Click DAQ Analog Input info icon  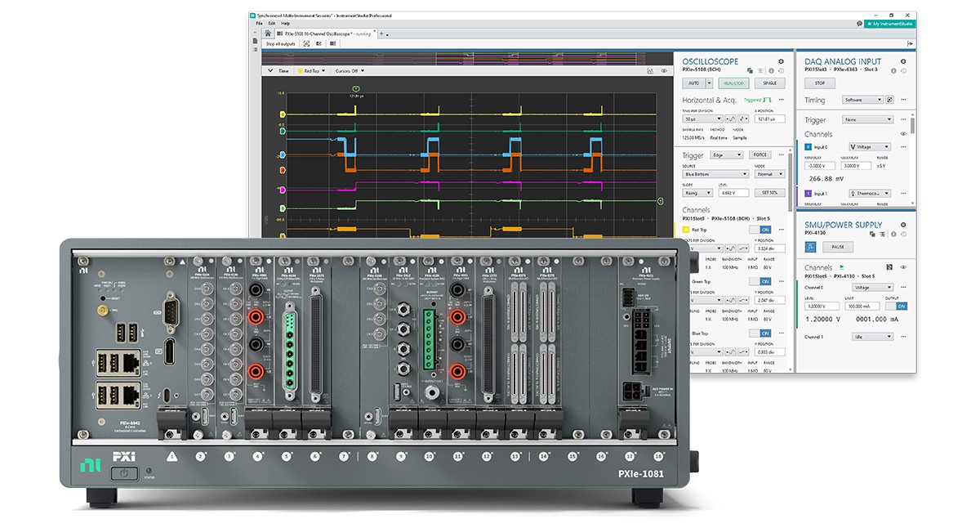pos(893,71)
